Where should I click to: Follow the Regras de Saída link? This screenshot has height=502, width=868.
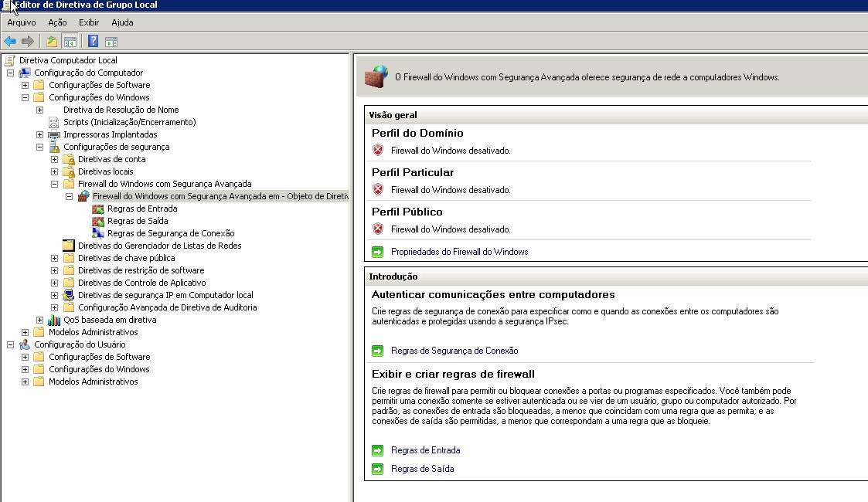[422, 469]
